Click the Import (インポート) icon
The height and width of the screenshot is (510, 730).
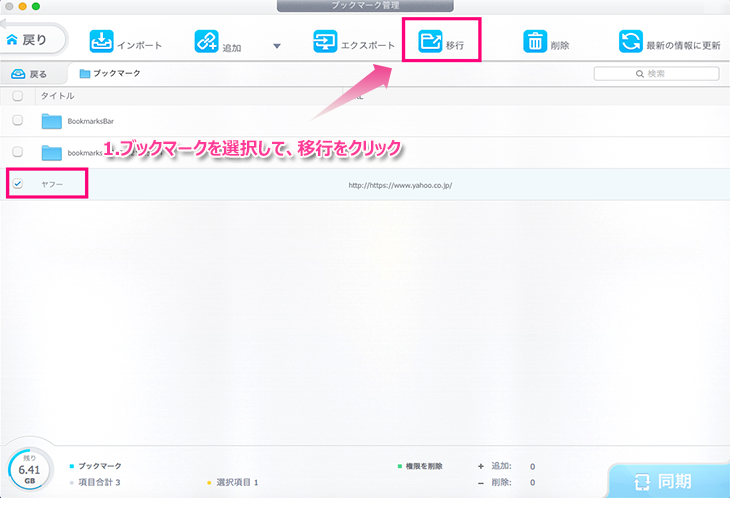[x=102, y=42]
